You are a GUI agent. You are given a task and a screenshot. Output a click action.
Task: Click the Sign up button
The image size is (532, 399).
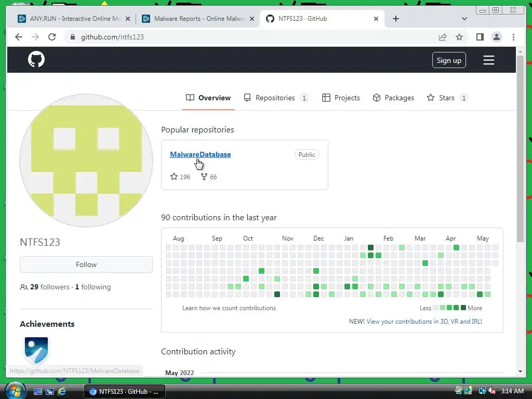point(449,60)
